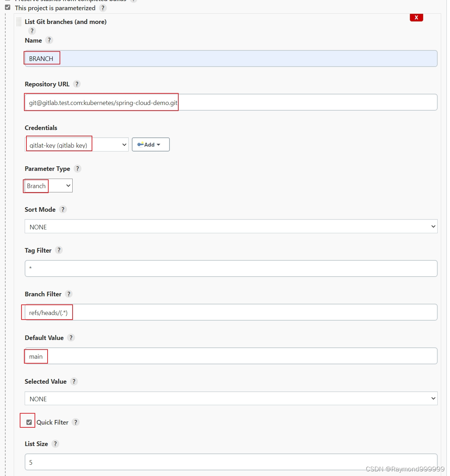Grab the drag handle beside List Git branches

19,22
